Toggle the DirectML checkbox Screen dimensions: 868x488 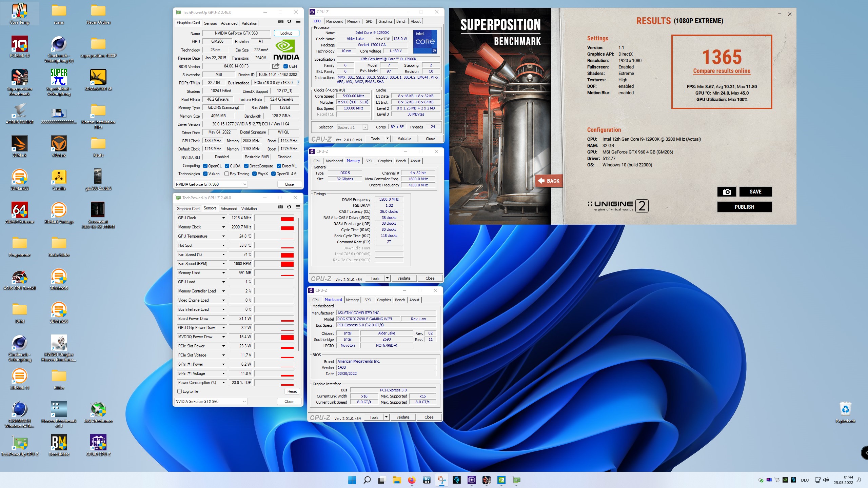coord(279,166)
